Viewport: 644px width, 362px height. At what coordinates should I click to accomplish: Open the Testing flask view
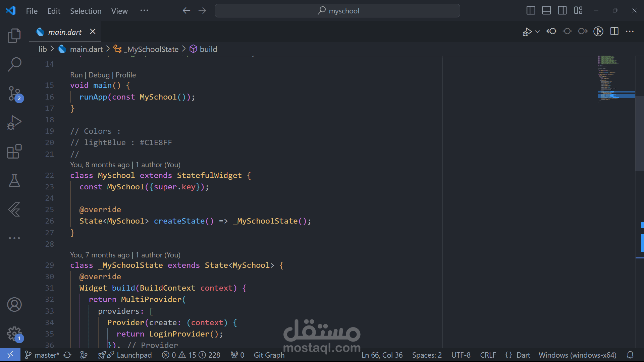coord(14,181)
